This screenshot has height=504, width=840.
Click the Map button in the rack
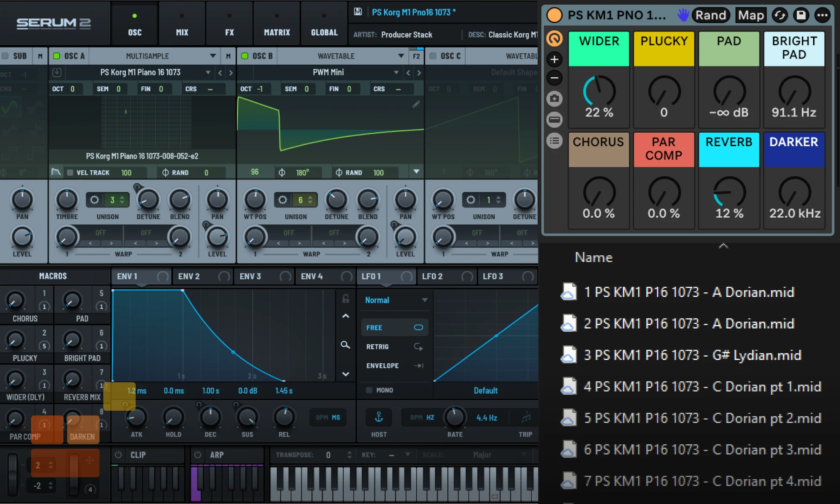point(751,16)
